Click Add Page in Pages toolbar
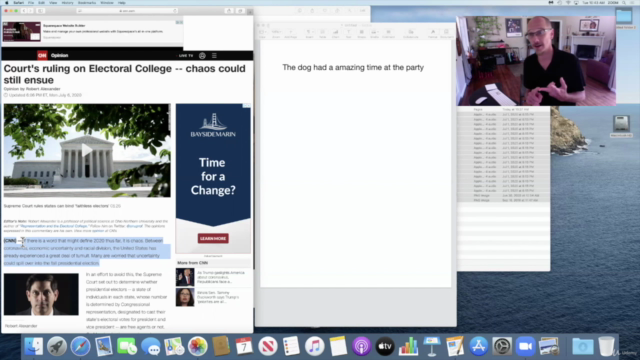This screenshot has height=360, width=640. tap(291, 33)
